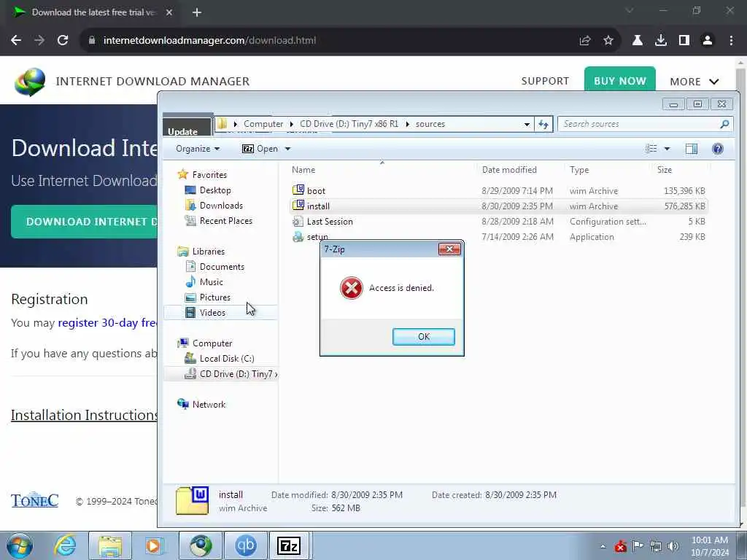Sort files by Date modified column
This screenshot has width=747, height=560.
pyautogui.click(x=509, y=170)
